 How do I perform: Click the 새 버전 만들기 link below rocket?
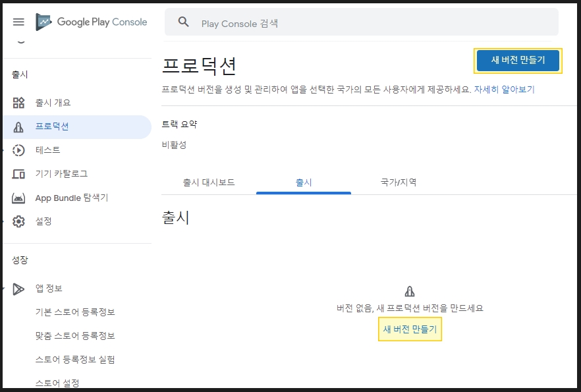click(410, 329)
